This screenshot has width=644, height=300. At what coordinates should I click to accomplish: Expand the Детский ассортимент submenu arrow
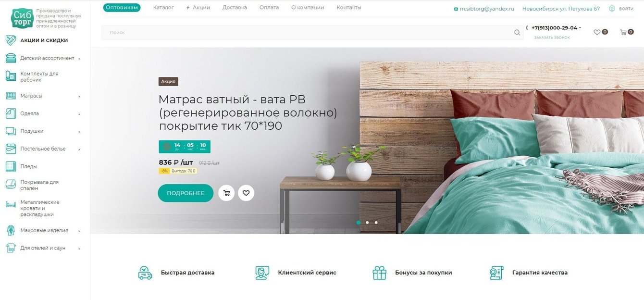(79, 59)
